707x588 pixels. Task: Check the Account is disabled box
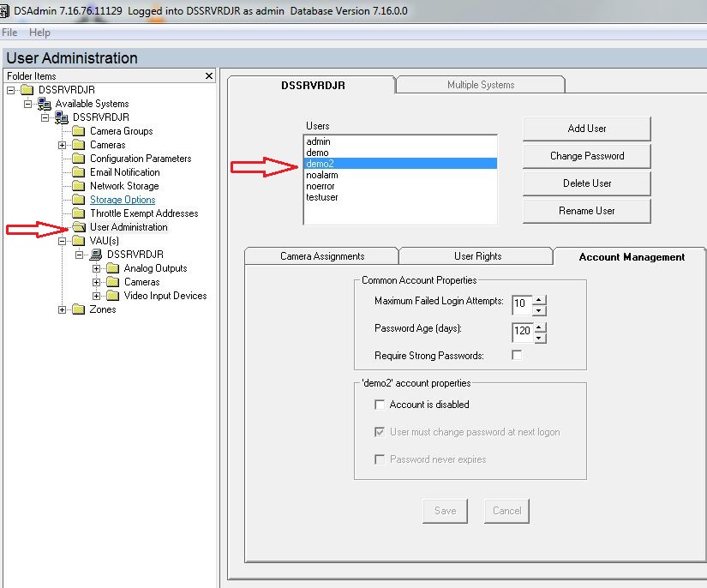[380, 404]
